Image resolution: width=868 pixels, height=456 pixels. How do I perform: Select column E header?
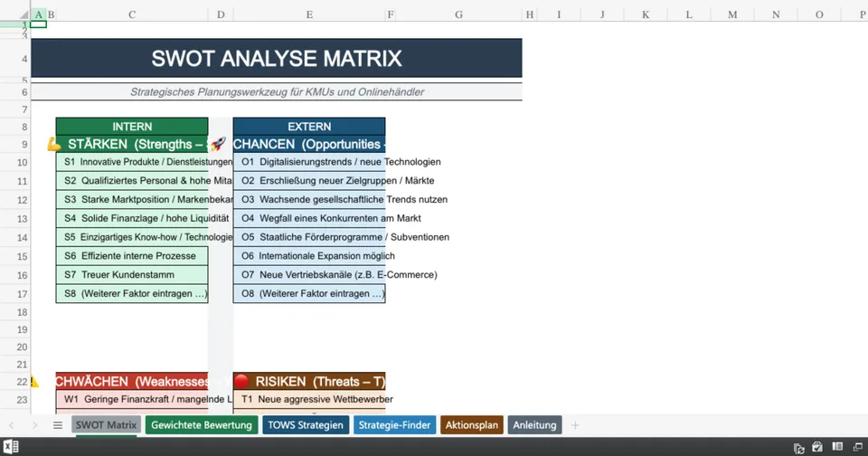tap(309, 14)
